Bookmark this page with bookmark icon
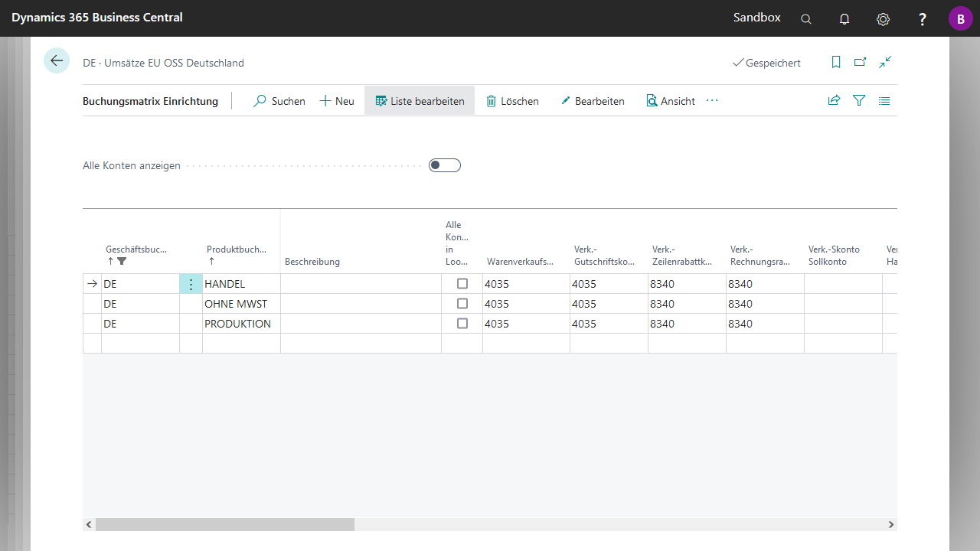The width and height of the screenshot is (980, 551). click(x=836, y=63)
